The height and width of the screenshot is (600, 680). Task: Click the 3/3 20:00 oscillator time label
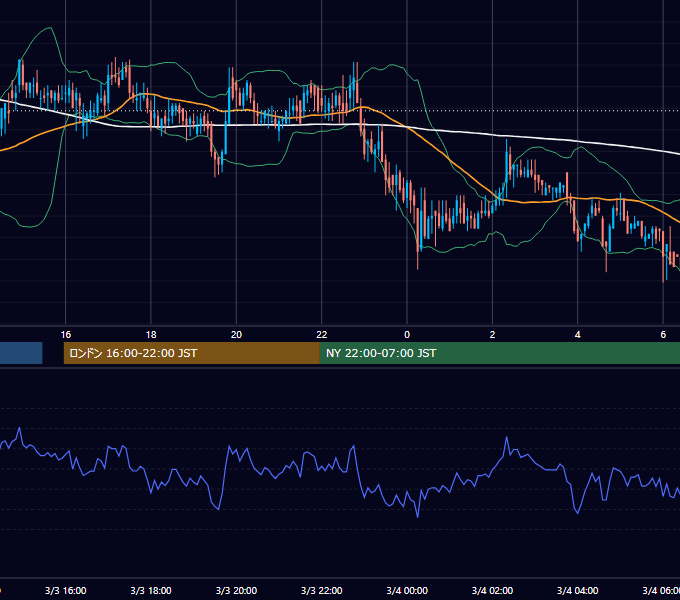pos(236,590)
